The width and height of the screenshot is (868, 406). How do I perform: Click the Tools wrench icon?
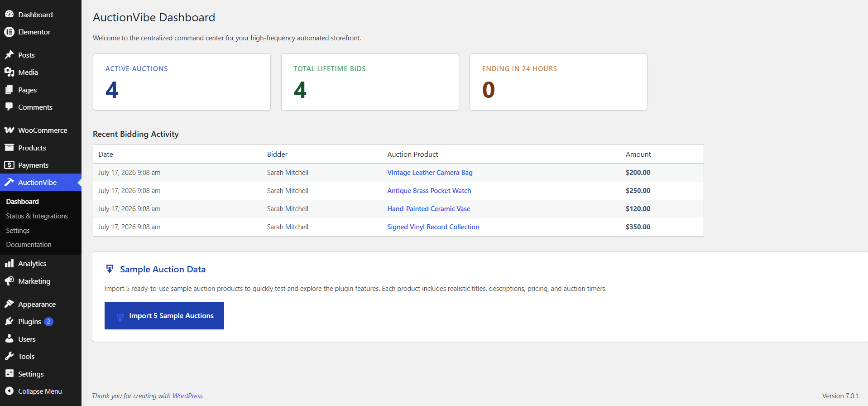9,356
